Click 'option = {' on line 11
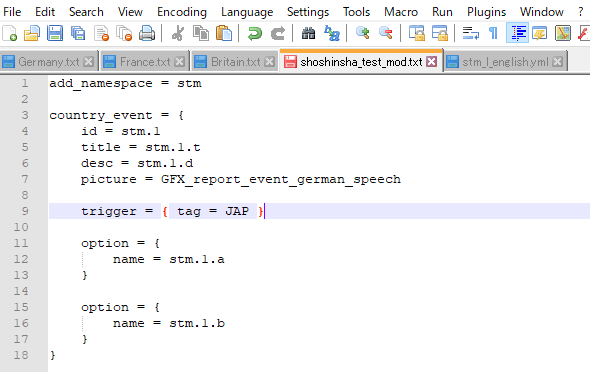 point(120,243)
